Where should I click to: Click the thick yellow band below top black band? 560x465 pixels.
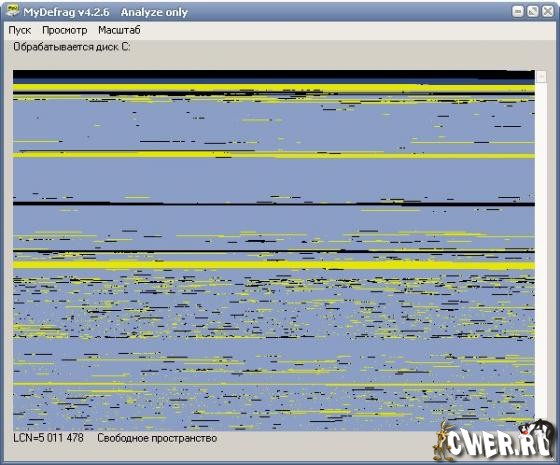(274, 88)
